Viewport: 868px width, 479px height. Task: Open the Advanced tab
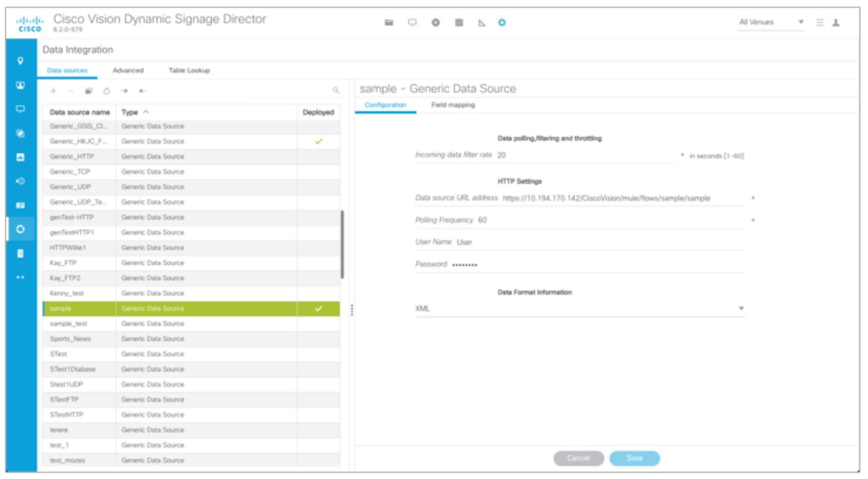coord(128,70)
